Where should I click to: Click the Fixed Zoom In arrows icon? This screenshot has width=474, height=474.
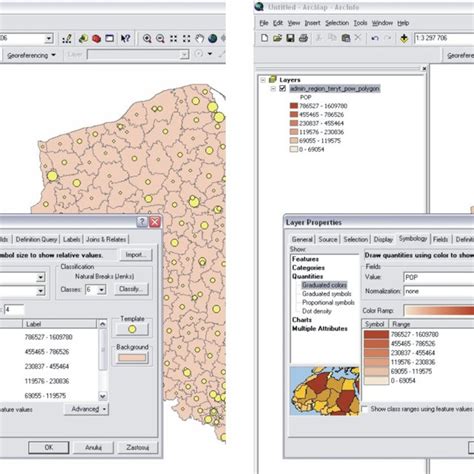173,39
